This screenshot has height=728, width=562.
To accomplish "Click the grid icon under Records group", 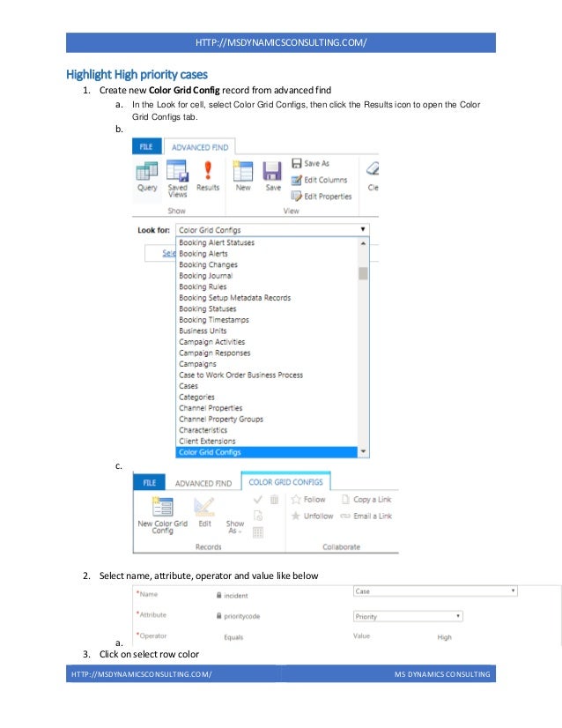I will 258,532.
